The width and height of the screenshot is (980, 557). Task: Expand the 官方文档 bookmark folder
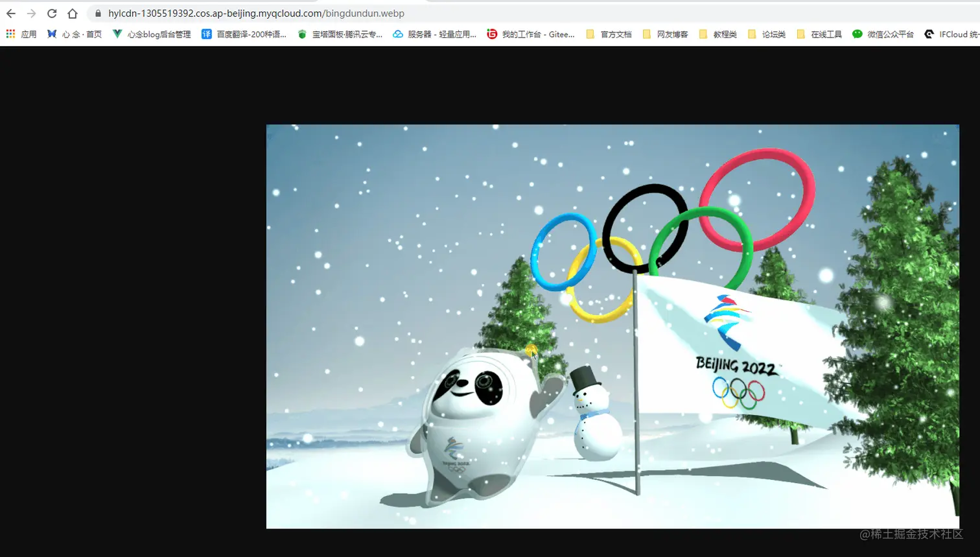[609, 34]
